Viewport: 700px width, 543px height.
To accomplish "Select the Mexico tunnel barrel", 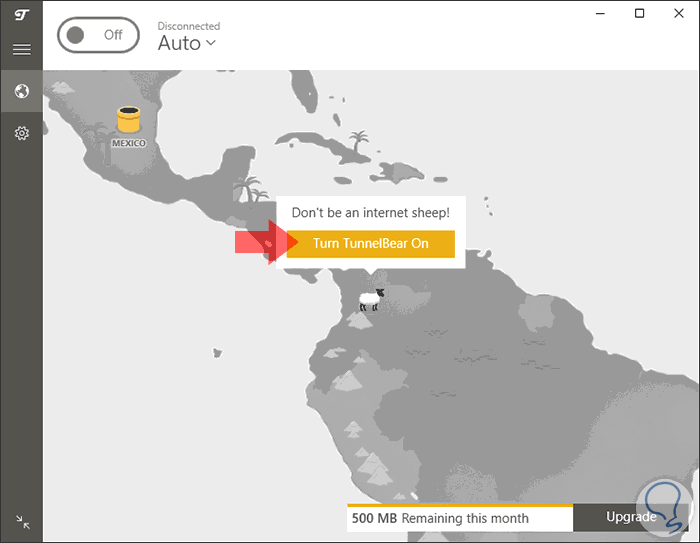I will tap(129, 119).
